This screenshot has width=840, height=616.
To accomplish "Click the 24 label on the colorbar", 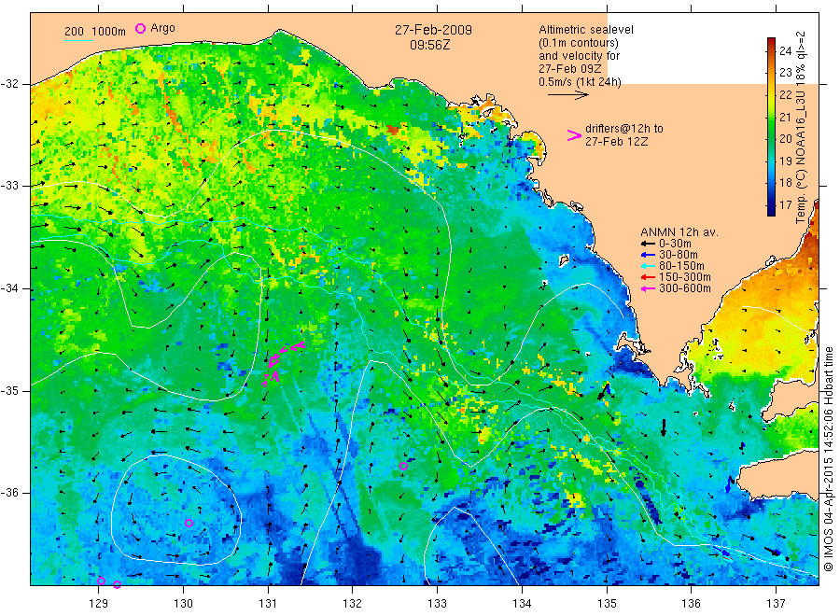I will pyautogui.click(x=785, y=51).
